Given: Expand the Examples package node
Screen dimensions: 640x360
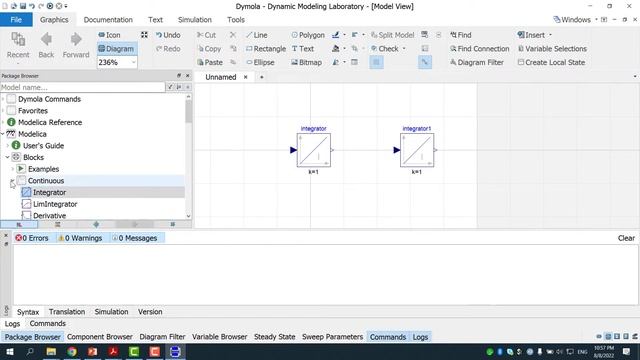Looking at the screenshot, I should (x=13, y=169).
